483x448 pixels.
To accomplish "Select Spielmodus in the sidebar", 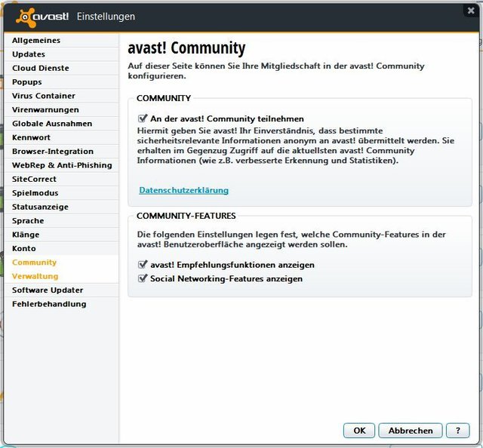I will click(x=61, y=193).
